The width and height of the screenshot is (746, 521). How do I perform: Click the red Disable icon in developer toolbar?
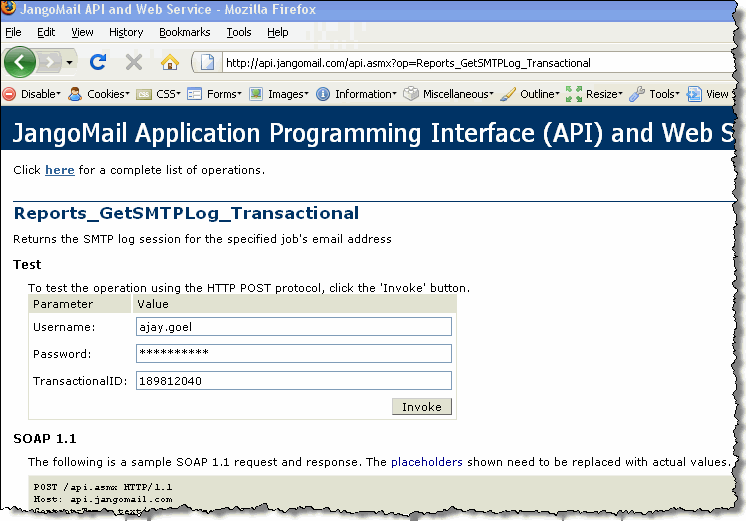[x=9, y=94]
